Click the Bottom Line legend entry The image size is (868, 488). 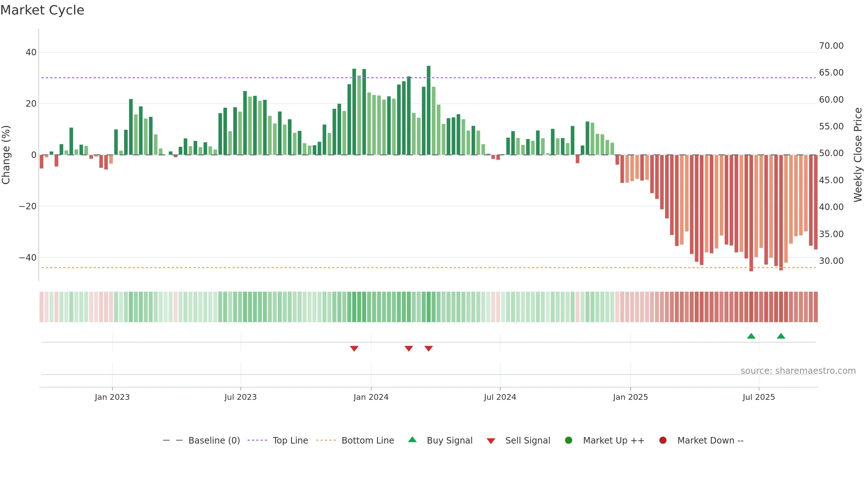click(x=355, y=440)
